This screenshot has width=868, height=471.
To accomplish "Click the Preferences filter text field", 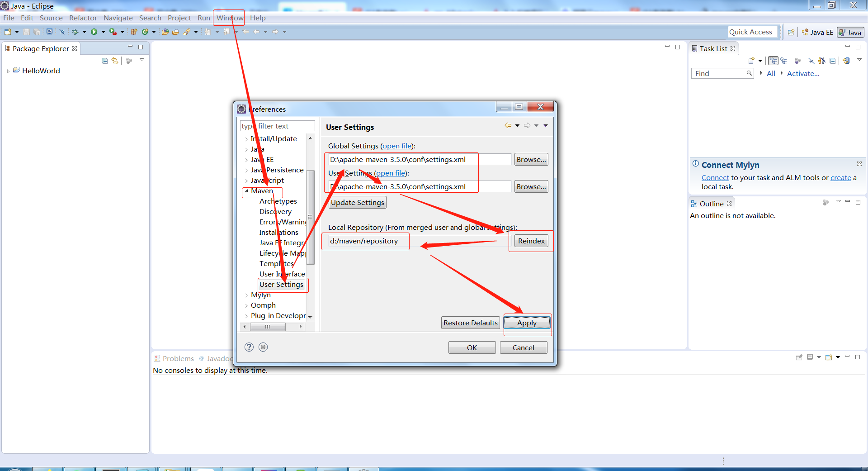I will [277, 126].
